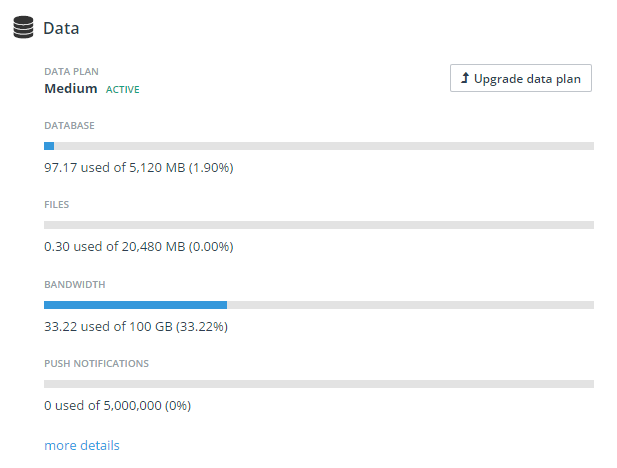
Task: Click the Database usage progress bar
Action: 319,146
